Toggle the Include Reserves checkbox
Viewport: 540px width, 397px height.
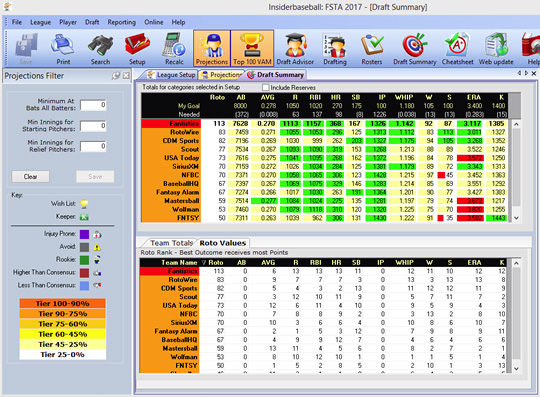tap(266, 87)
